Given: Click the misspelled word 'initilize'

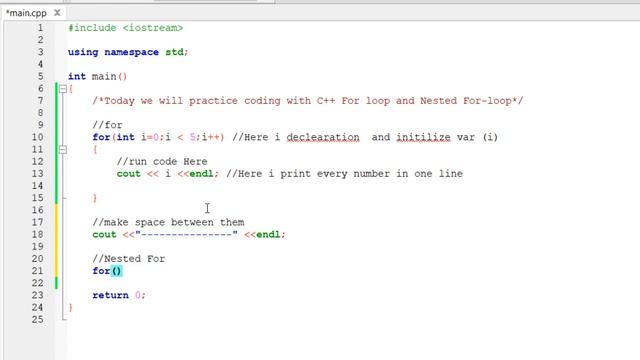Looking at the screenshot, I should [423, 137].
